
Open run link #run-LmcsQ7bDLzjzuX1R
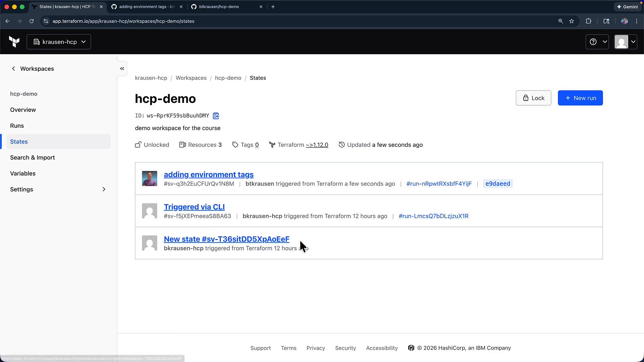click(x=433, y=216)
